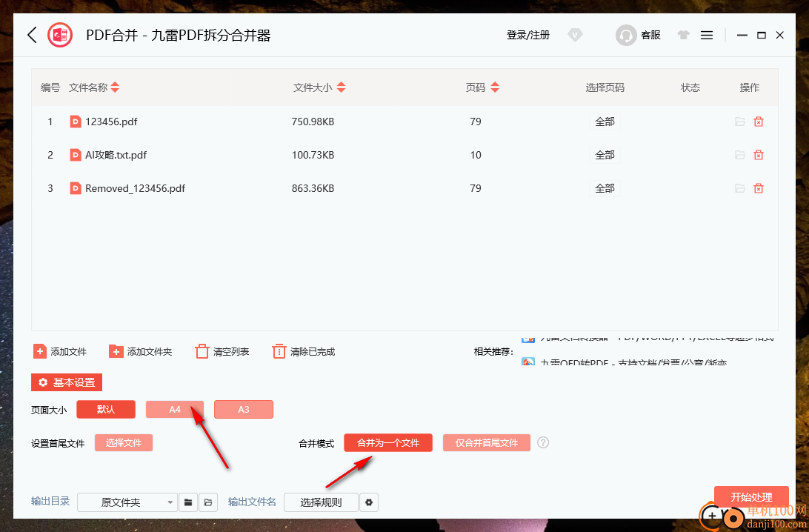Sort by file name arrows

coord(115,87)
